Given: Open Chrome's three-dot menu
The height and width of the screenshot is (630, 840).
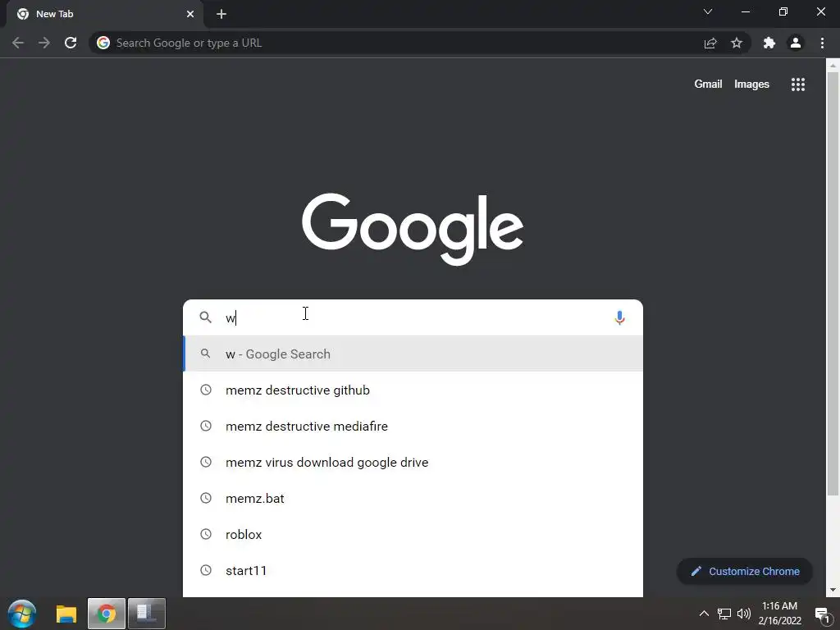Looking at the screenshot, I should click(x=822, y=43).
